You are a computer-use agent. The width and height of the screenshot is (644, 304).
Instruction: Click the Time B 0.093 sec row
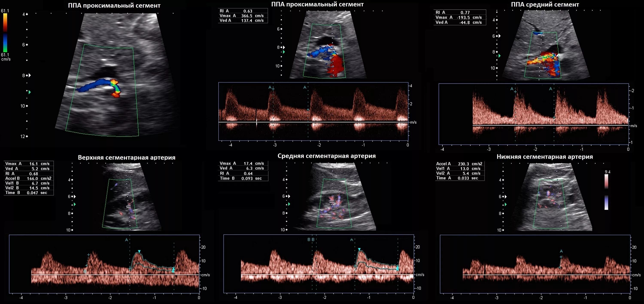pos(243,178)
